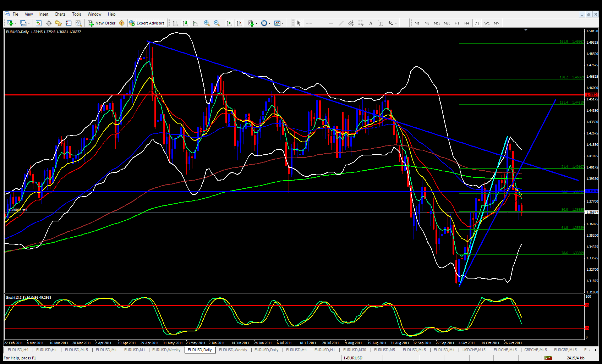
Task: Toggle the Expert Advisors button
Action: (x=147, y=23)
